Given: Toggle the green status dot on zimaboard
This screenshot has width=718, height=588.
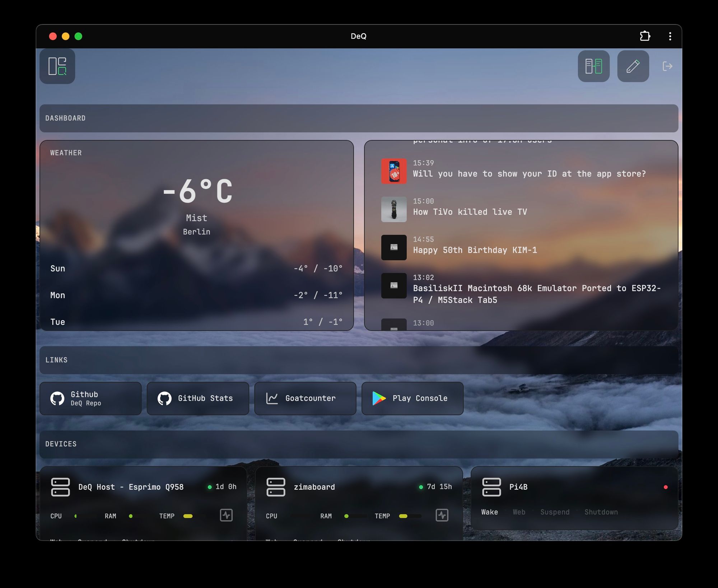Looking at the screenshot, I should click(420, 487).
